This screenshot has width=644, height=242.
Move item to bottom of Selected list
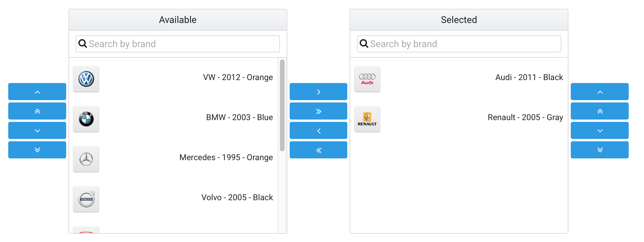click(x=600, y=150)
